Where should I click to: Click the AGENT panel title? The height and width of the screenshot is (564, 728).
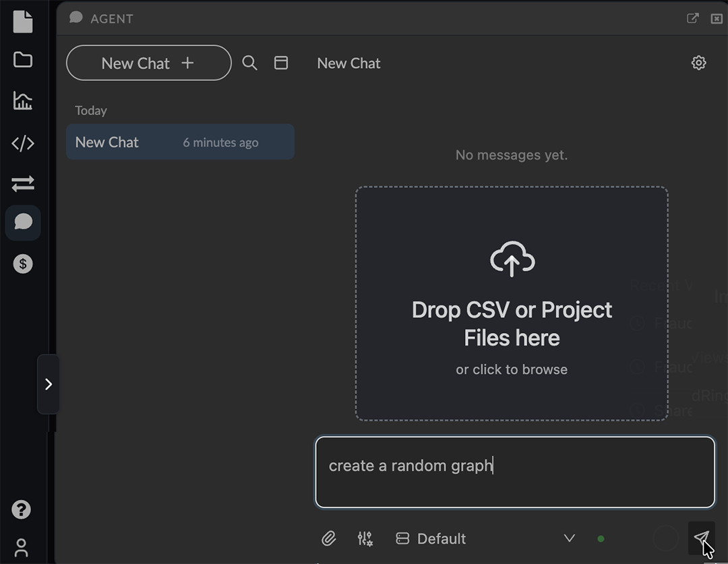(111, 19)
